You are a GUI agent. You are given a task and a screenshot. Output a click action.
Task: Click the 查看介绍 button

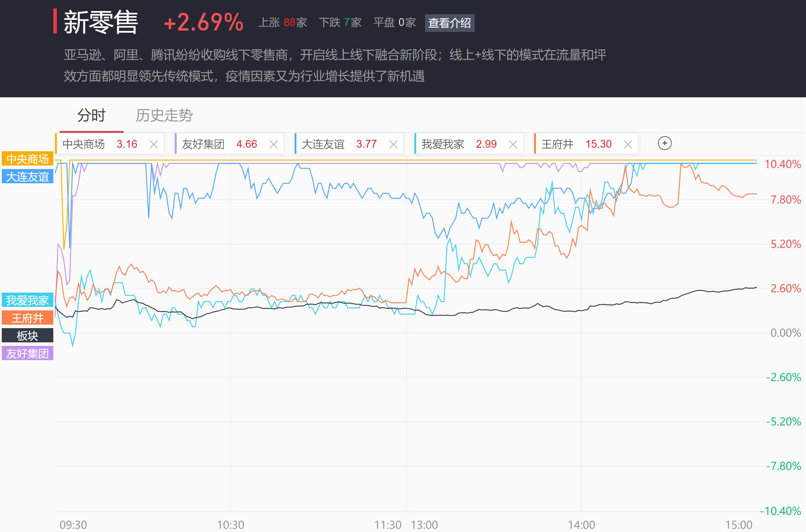(450, 23)
